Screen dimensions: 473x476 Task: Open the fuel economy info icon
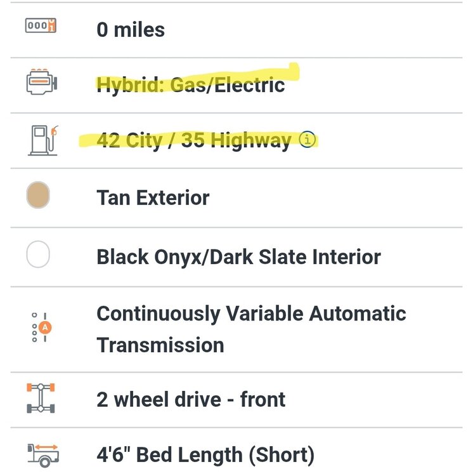pos(307,140)
